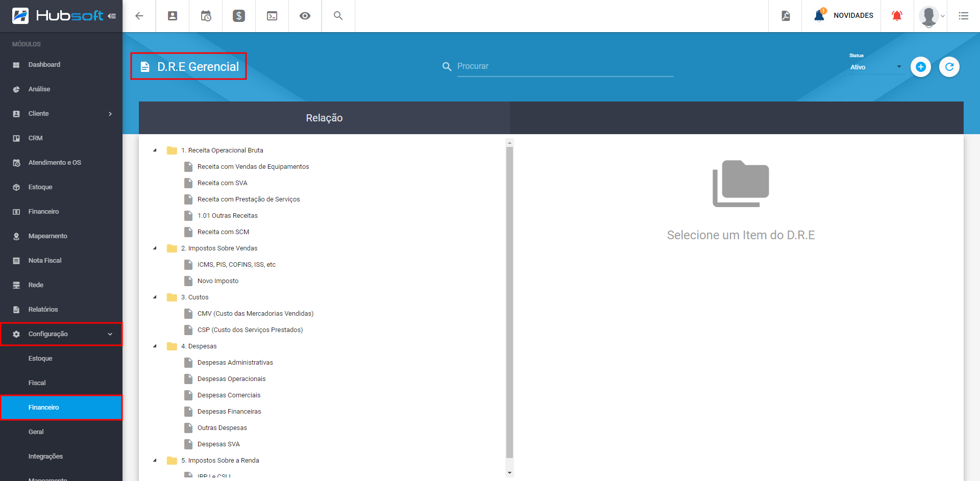Select ICMS, PIS, COFINS, ISS, etc item
This screenshot has width=980, height=481.
click(x=236, y=265)
